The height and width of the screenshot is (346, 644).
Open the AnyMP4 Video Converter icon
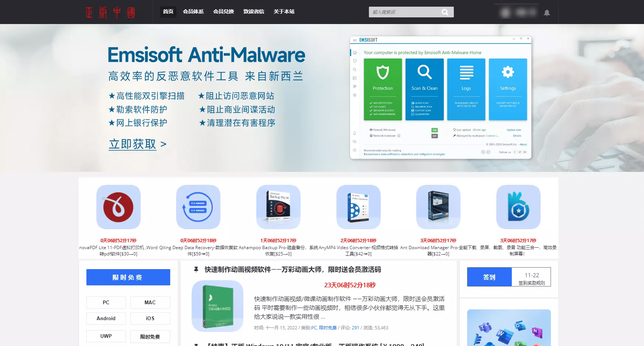[359, 207]
